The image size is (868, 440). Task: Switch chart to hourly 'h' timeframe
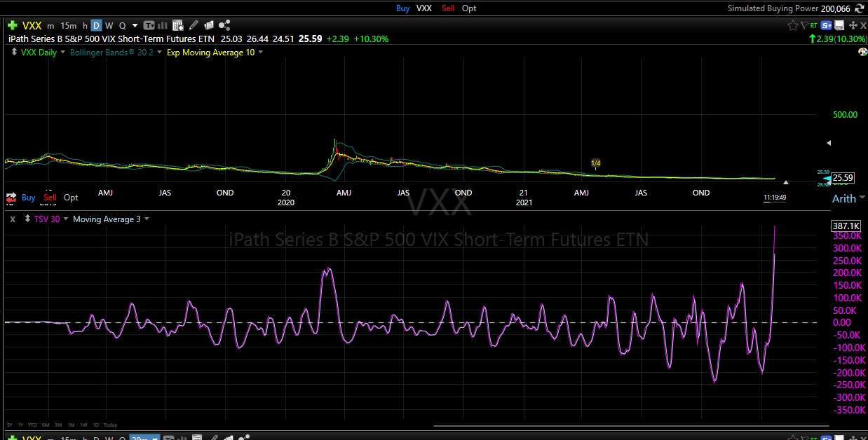click(x=85, y=26)
